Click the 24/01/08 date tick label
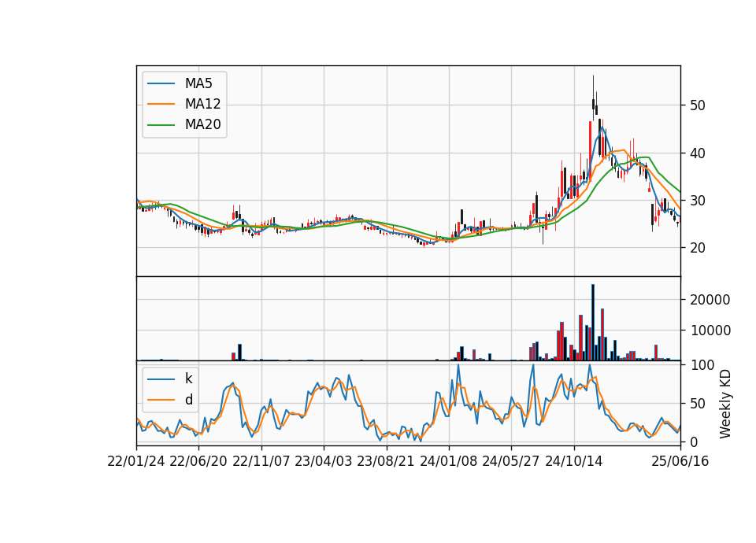Viewport: 756px width, 543px height. click(448, 462)
